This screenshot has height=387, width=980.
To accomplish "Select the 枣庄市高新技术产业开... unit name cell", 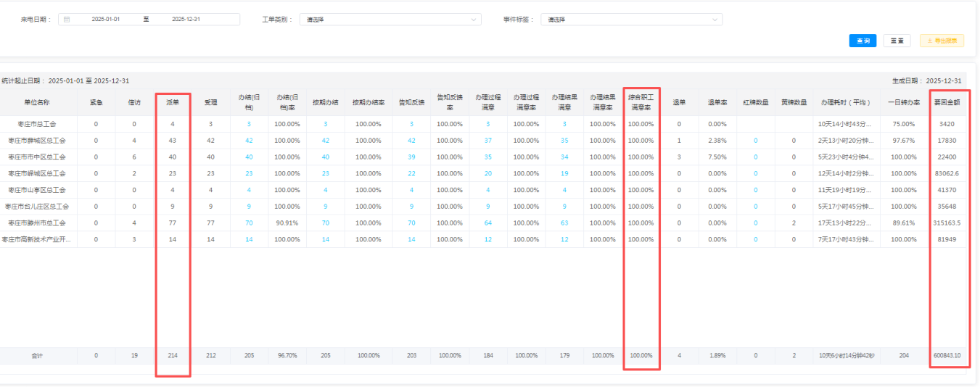I will coord(36,239).
